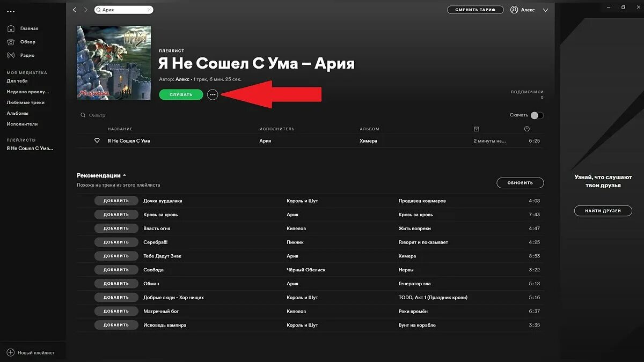Add Свобода to the playlist
The width and height of the screenshot is (644, 362).
116,270
